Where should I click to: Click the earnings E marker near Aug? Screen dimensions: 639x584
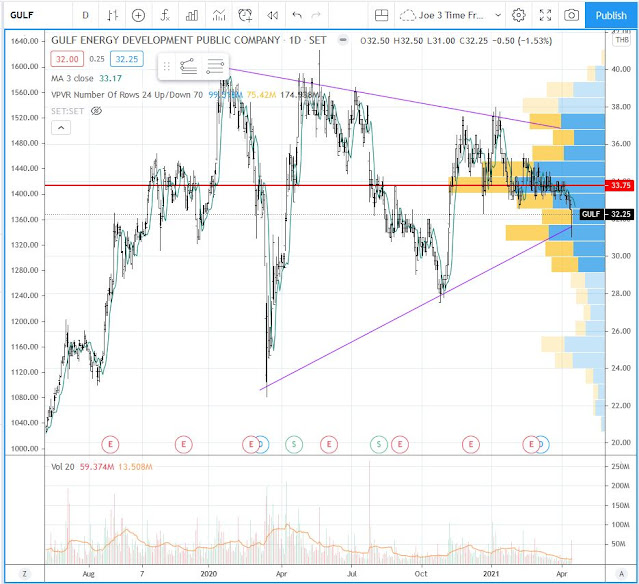pos(110,444)
